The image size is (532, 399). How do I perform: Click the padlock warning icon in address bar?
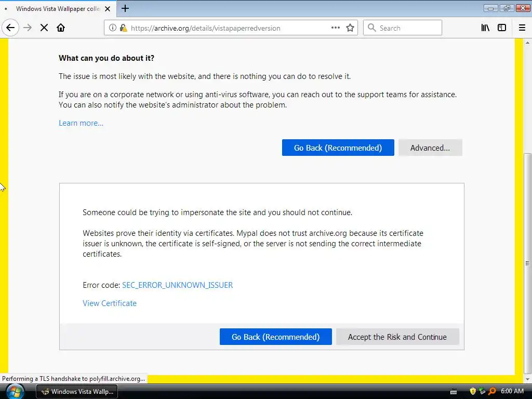coord(123,28)
